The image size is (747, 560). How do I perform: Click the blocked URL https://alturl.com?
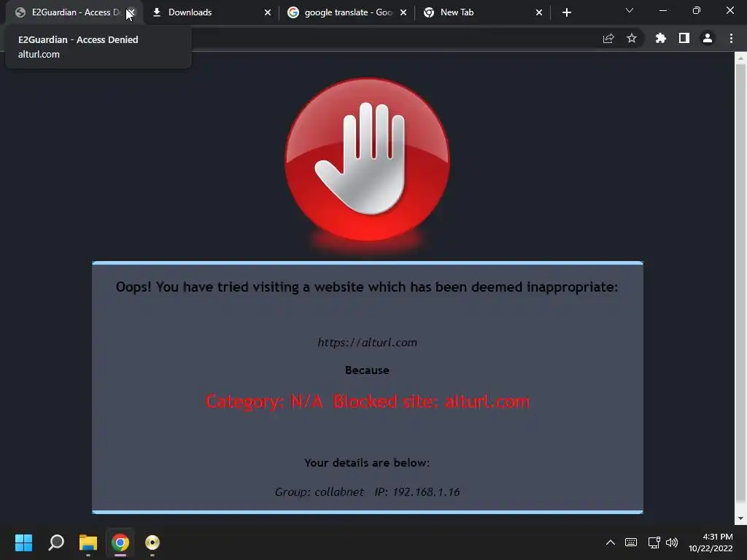coord(368,343)
